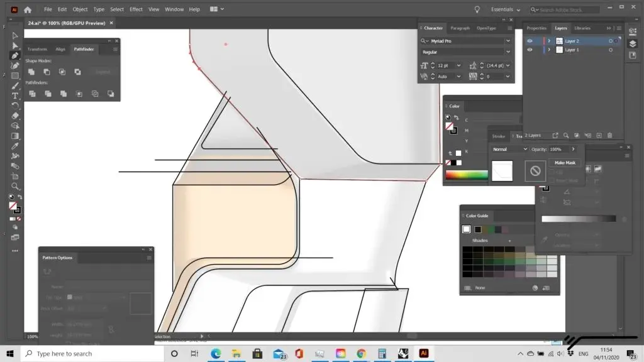
Task: Apply Minus Front shape mode
Action: pyautogui.click(x=47, y=72)
